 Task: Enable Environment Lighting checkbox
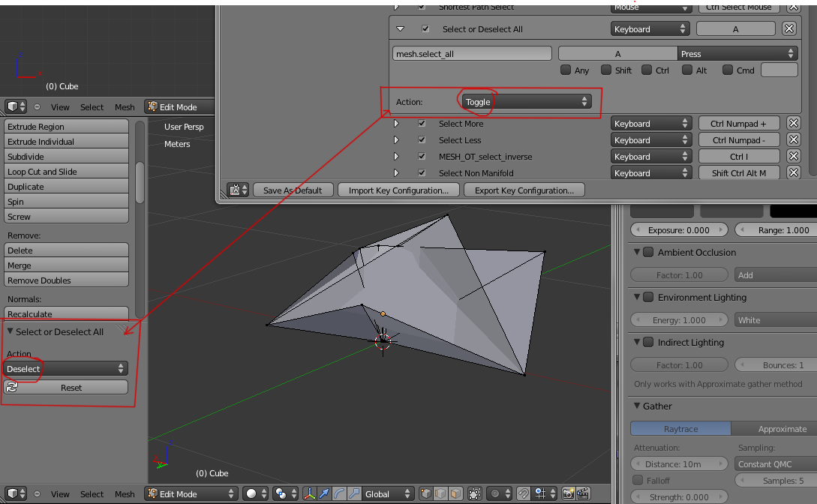point(648,297)
